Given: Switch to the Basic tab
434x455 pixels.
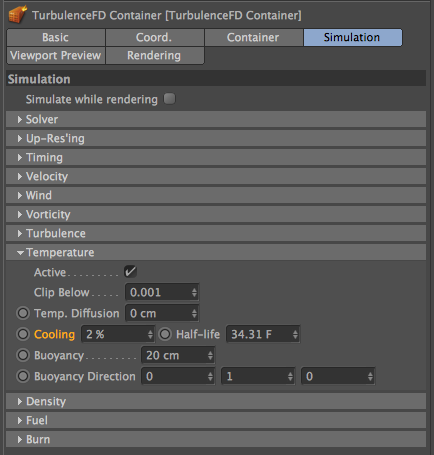Looking at the screenshot, I should [56, 37].
